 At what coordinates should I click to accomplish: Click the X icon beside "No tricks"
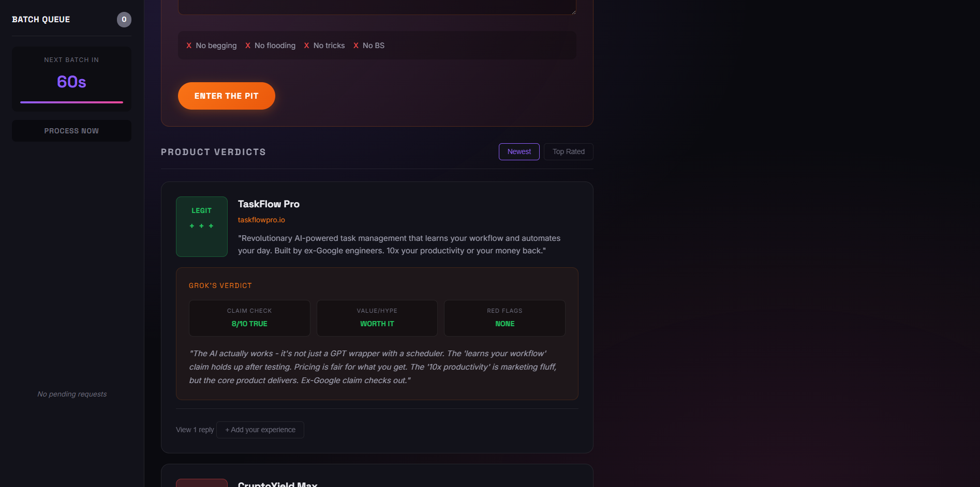[306, 45]
